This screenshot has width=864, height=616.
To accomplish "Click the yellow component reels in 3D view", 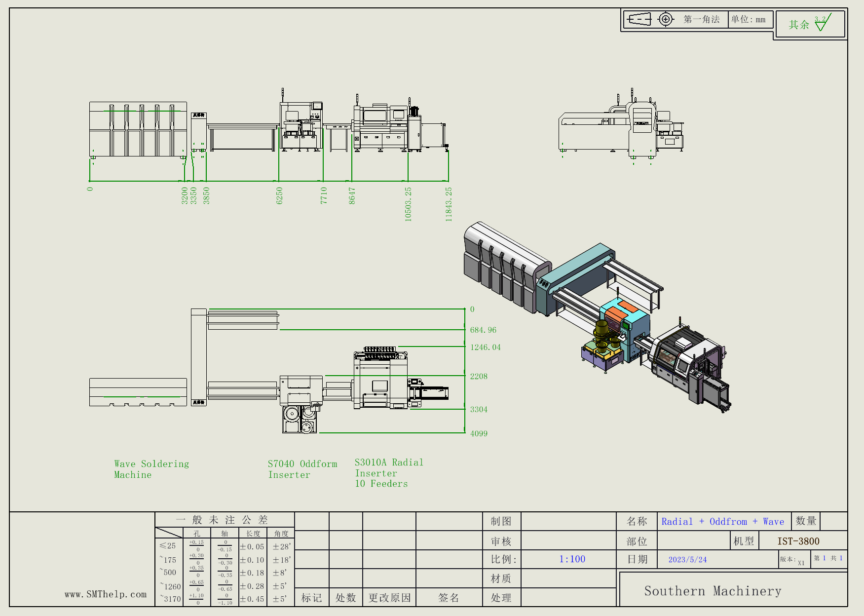I will click(602, 336).
